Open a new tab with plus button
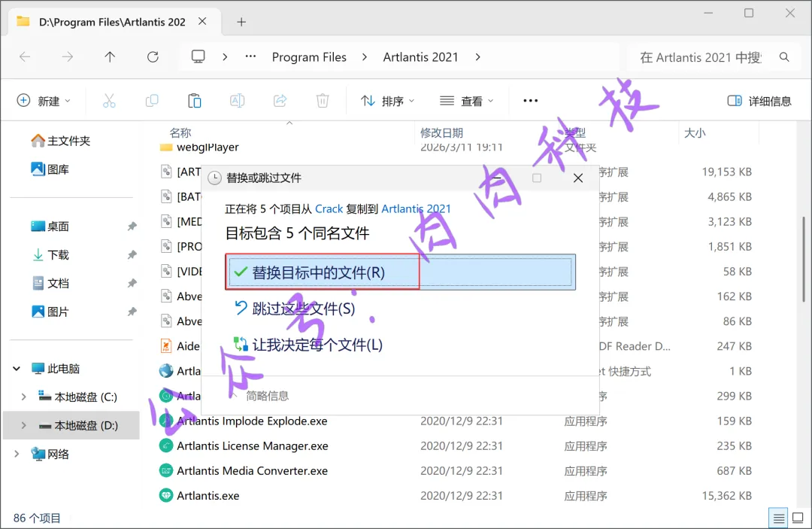 coord(241,22)
